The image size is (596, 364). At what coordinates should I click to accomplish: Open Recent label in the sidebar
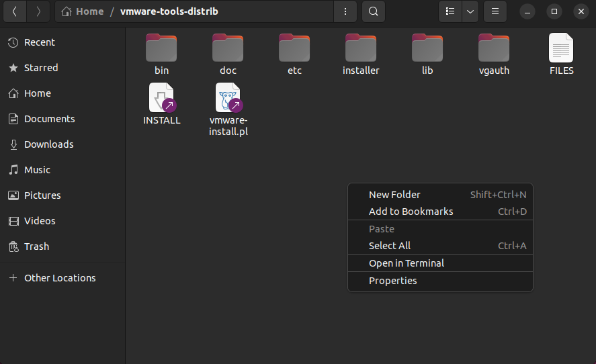point(40,42)
